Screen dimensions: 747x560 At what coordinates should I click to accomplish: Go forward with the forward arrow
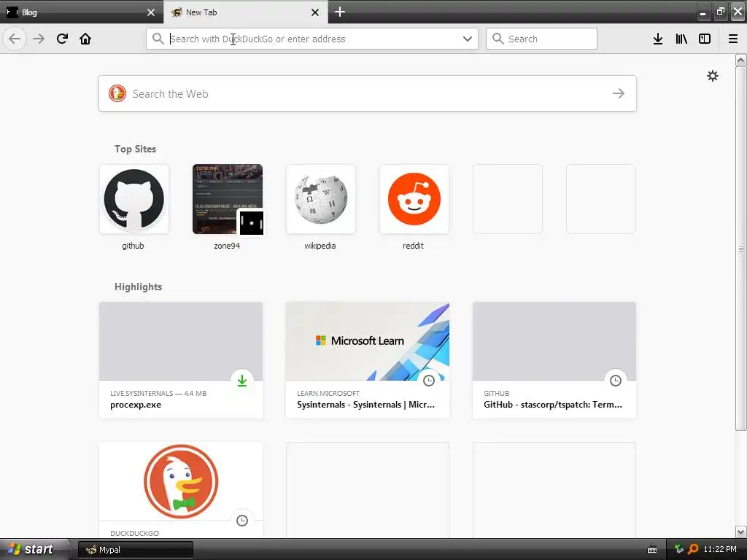click(x=39, y=39)
